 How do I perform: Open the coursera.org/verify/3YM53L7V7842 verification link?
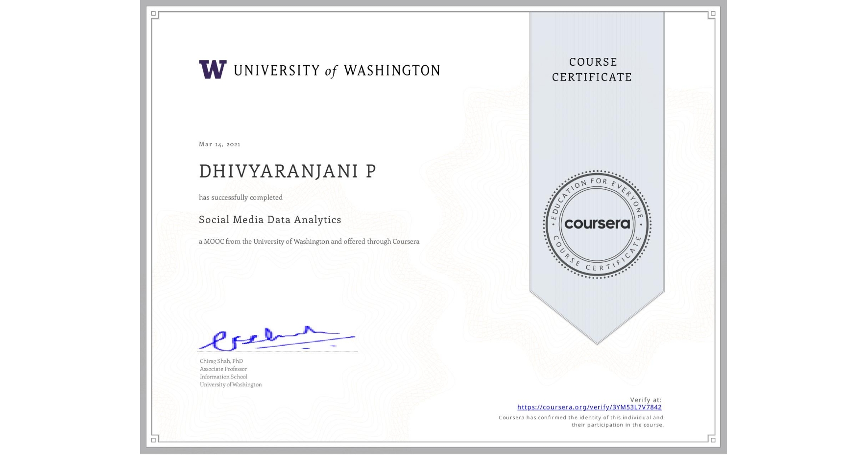[589, 407]
